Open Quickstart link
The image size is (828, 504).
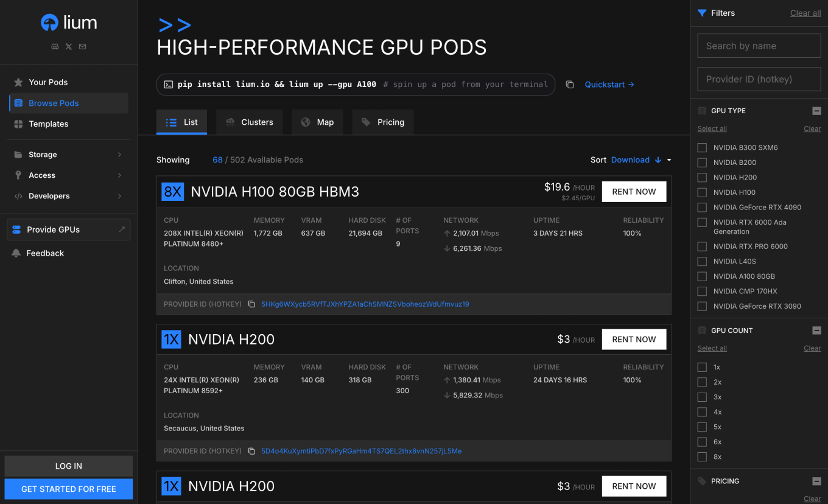[609, 85]
